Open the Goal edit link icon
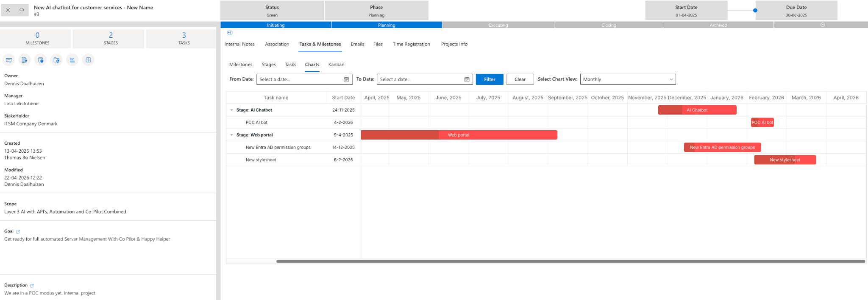868x300 pixels. tap(18, 232)
